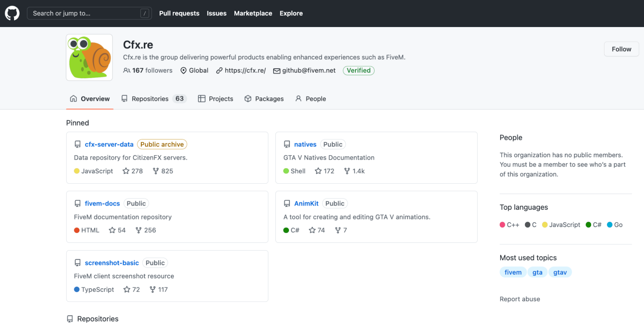Open the AnimKit repository link
The height and width of the screenshot is (325, 644).
point(306,203)
